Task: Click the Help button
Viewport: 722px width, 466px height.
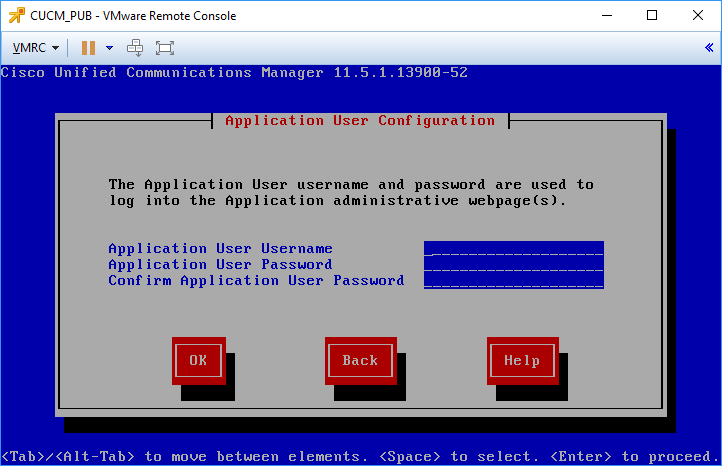Action: point(523,361)
